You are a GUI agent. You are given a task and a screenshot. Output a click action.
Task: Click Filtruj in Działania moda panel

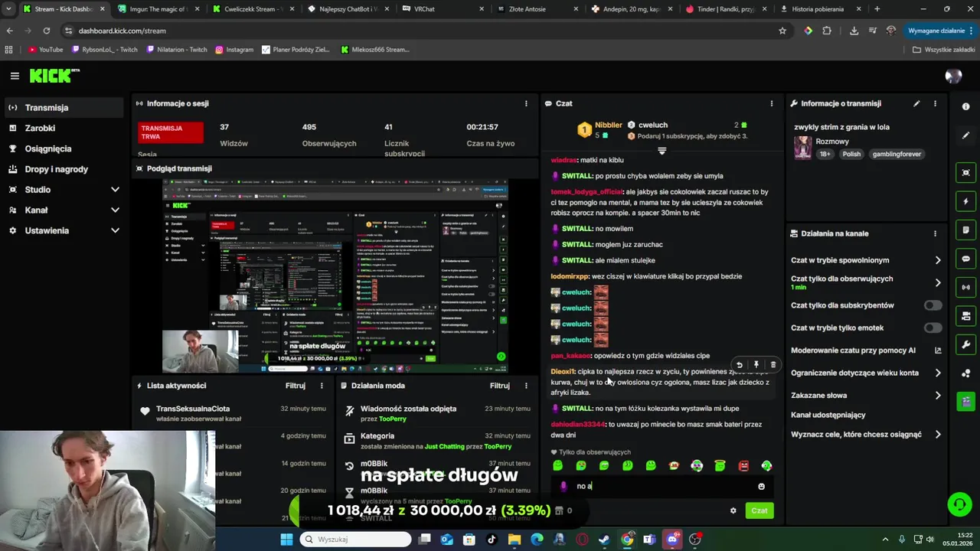(x=500, y=386)
